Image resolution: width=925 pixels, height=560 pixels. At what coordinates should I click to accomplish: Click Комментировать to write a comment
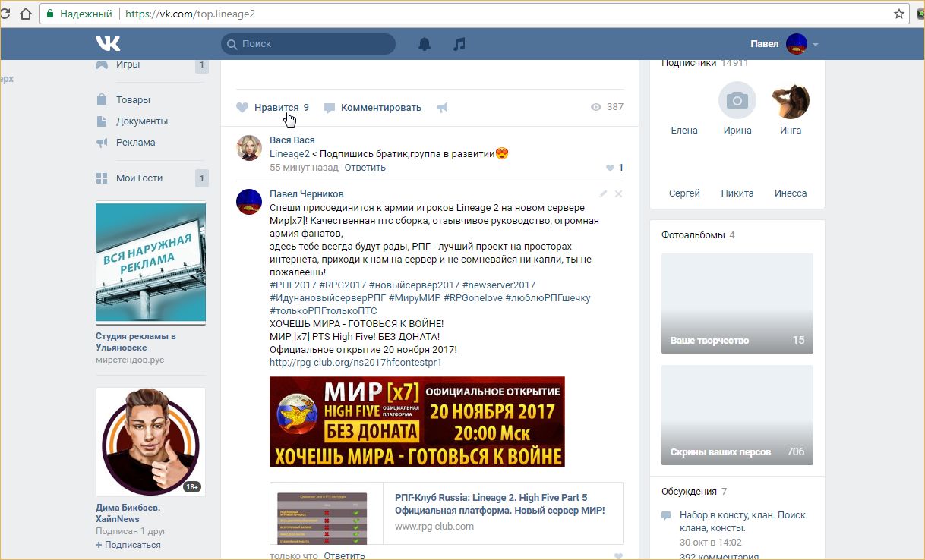coord(381,108)
